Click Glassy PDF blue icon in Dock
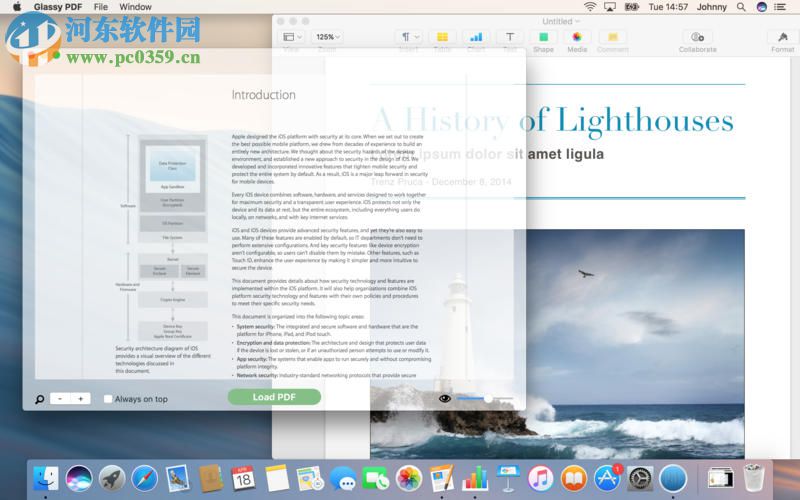 (673, 479)
